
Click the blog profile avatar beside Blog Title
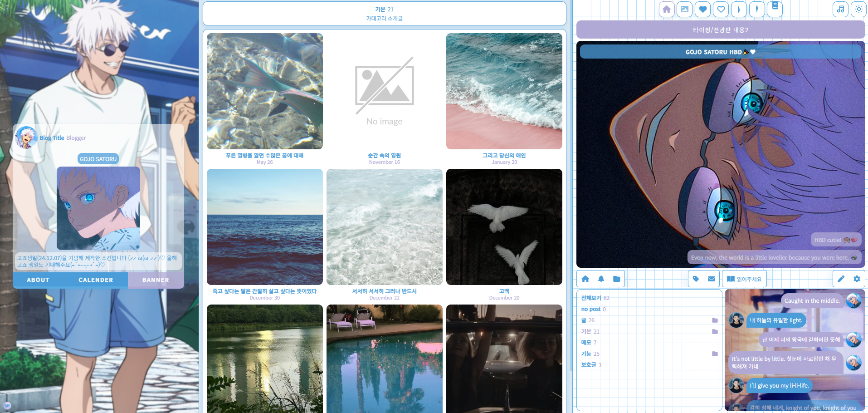(x=26, y=138)
